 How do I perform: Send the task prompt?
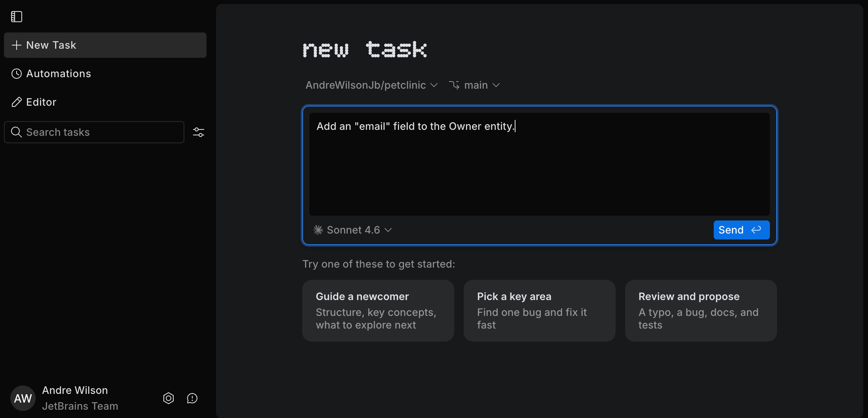pyautogui.click(x=741, y=230)
